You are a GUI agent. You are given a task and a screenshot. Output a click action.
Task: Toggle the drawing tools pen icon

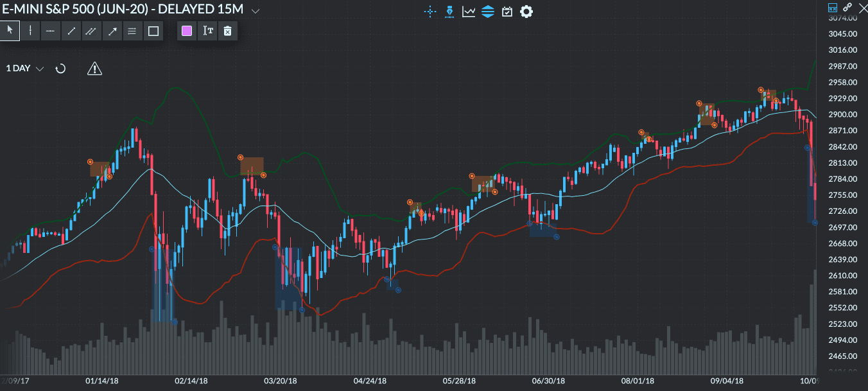pyautogui.click(x=449, y=11)
